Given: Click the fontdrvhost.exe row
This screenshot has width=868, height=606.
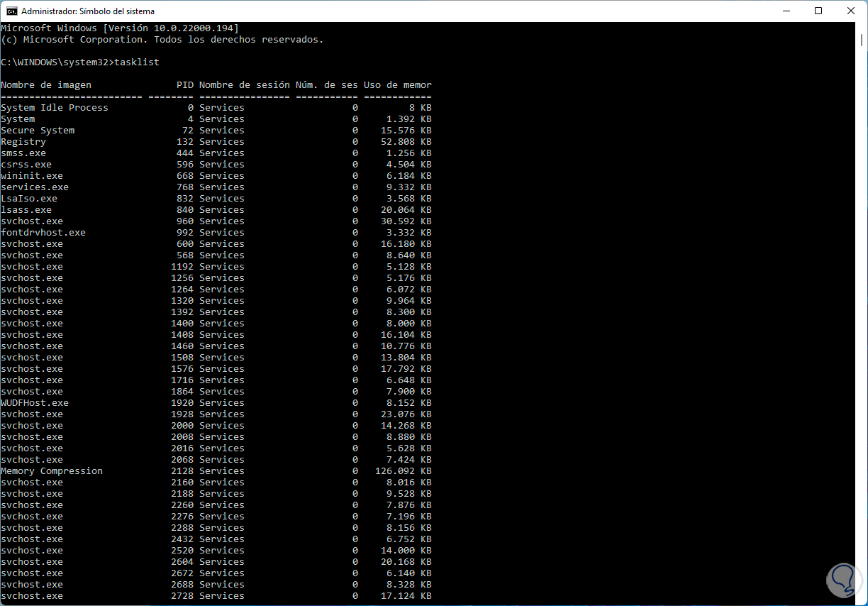Looking at the screenshot, I should (43, 232).
